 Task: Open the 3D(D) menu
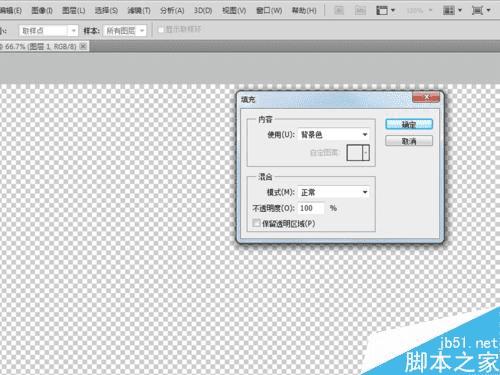203,10
